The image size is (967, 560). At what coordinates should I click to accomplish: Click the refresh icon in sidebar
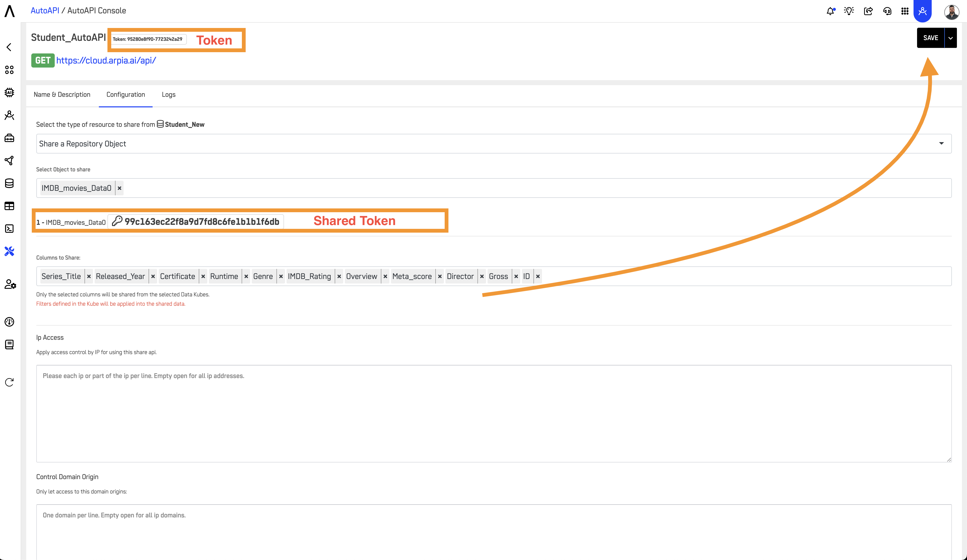pos(9,382)
